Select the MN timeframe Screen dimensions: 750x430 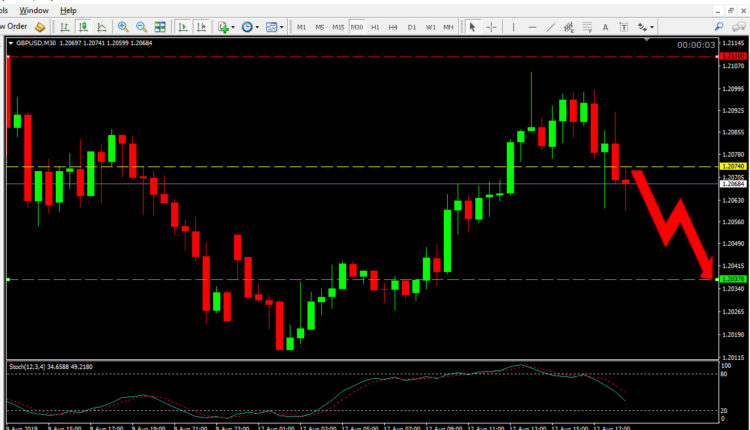pyautogui.click(x=448, y=27)
